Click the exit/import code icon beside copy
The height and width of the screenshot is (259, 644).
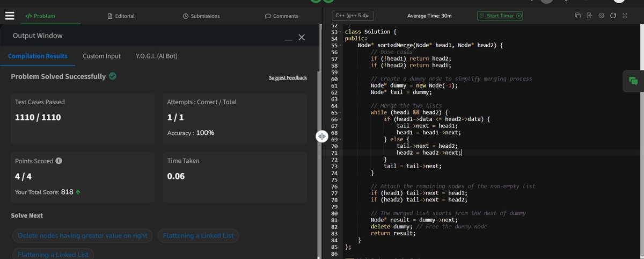(590, 16)
